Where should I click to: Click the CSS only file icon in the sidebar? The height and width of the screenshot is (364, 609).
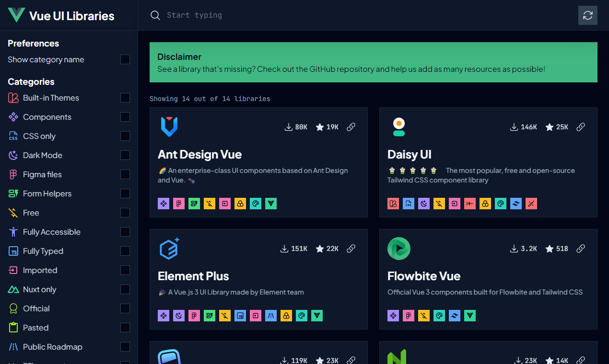(x=13, y=136)
